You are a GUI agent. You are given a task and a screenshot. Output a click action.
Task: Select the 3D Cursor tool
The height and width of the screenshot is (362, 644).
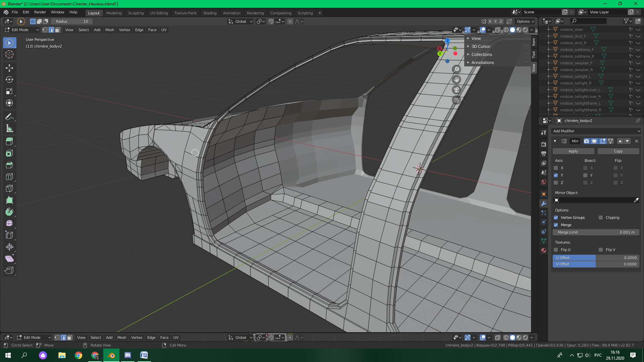point(9,54)
